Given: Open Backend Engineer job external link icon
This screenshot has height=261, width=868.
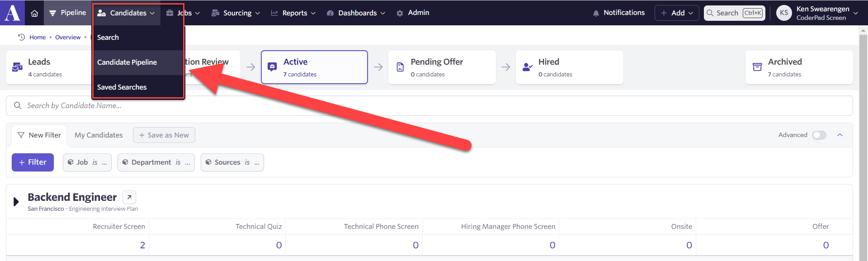Looking at the screenshot, I should click(129, 197).
